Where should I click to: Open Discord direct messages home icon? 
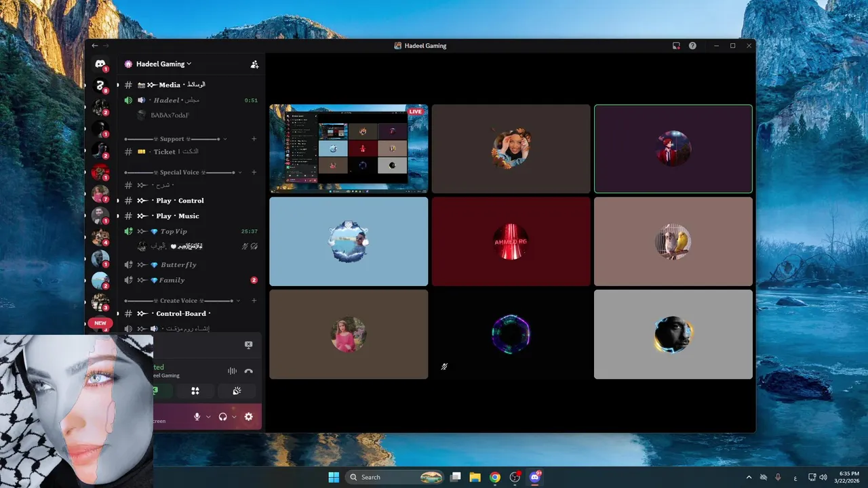(x=100, y=64)
